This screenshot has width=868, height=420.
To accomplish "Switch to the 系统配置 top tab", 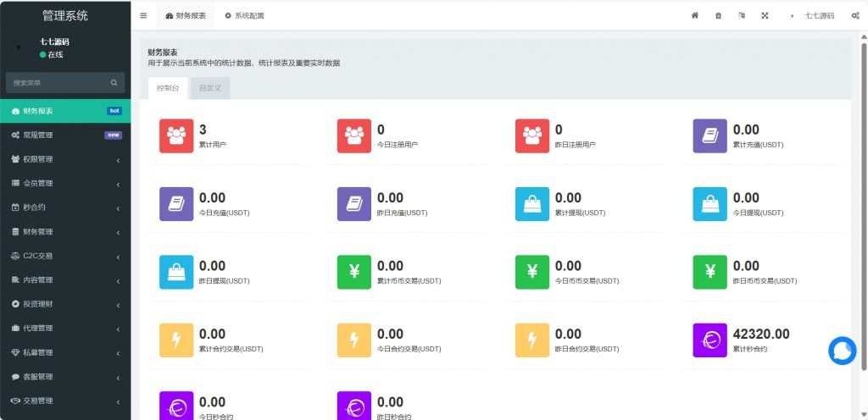I will pyautogui.click(x=244, y=15).
